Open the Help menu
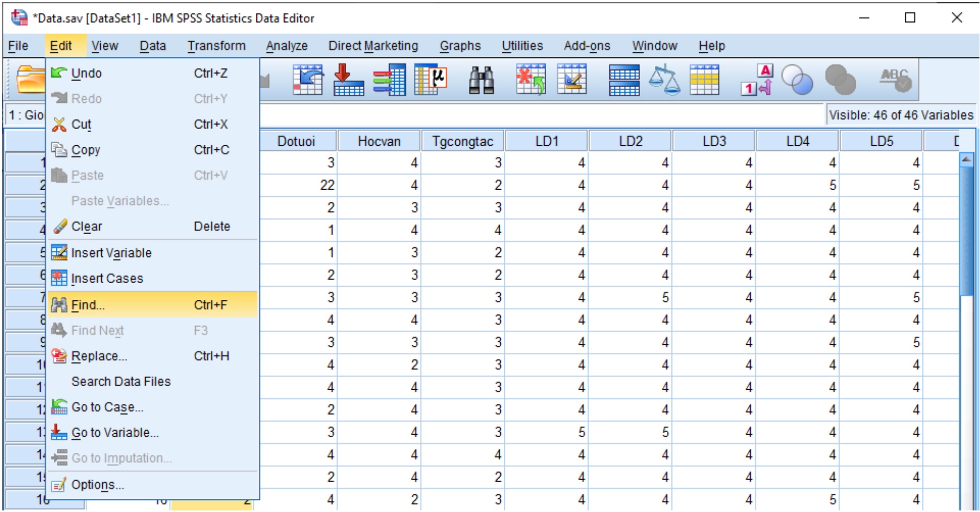Viewport: 980px width, 512px height. [712, 46]
